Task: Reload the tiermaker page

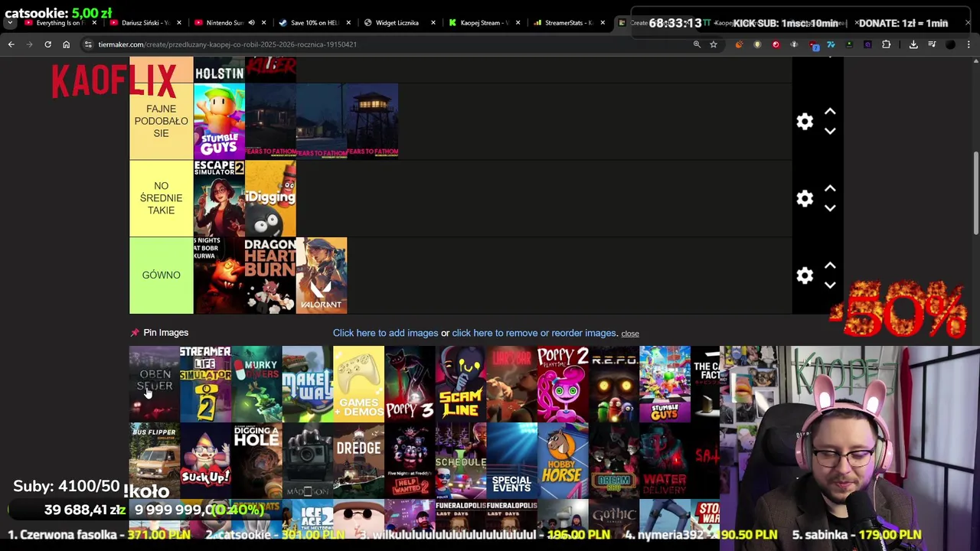Action: 47,44
